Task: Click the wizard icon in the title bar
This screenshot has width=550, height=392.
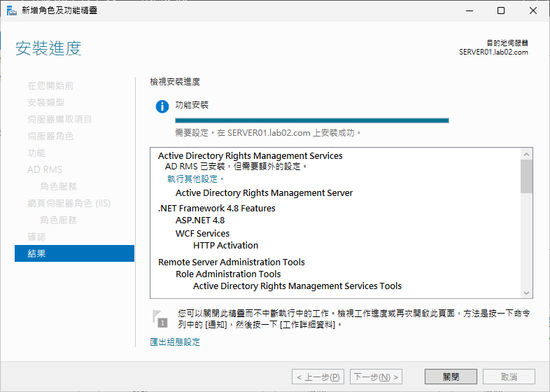Action: click(12, 10)
